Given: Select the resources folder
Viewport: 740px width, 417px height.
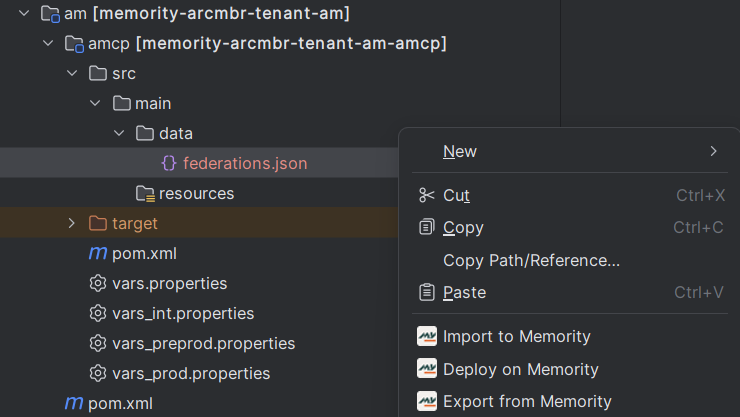Looking at the screenshot, I should 196,193.
